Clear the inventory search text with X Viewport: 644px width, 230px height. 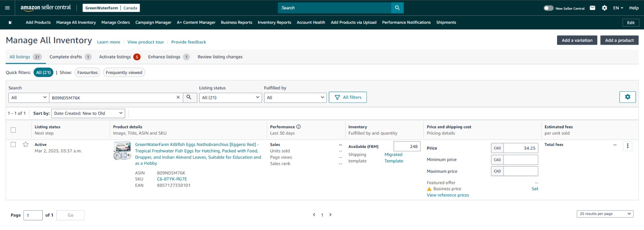[x=178, y=97]
